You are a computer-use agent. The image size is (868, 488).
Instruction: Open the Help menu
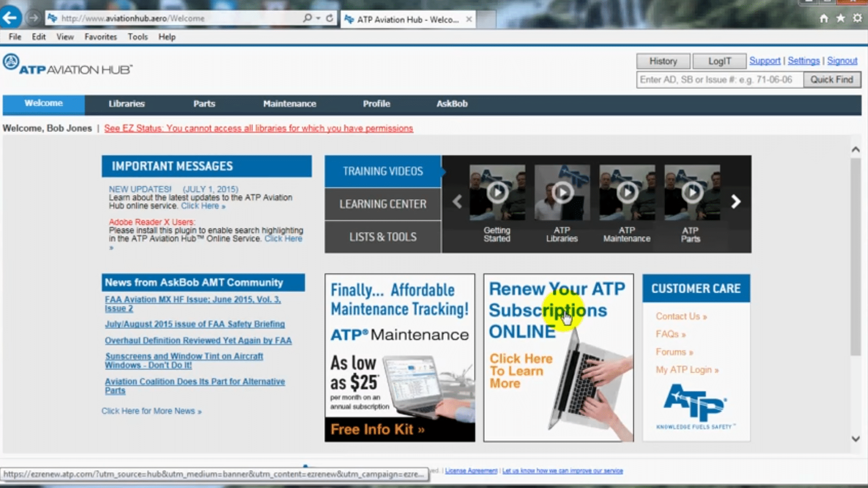[x=167, y=37]
